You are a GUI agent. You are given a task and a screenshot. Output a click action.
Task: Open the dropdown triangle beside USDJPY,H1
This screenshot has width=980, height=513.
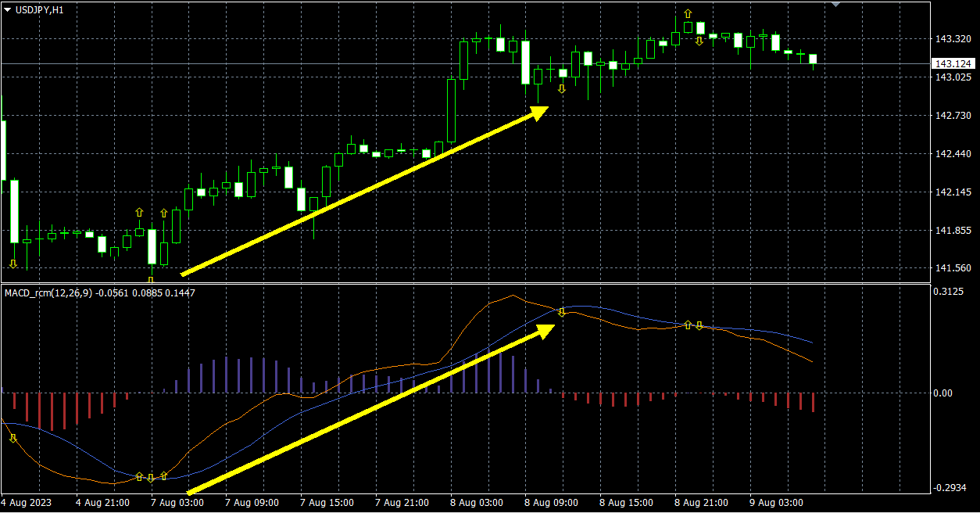click(8, 9)
